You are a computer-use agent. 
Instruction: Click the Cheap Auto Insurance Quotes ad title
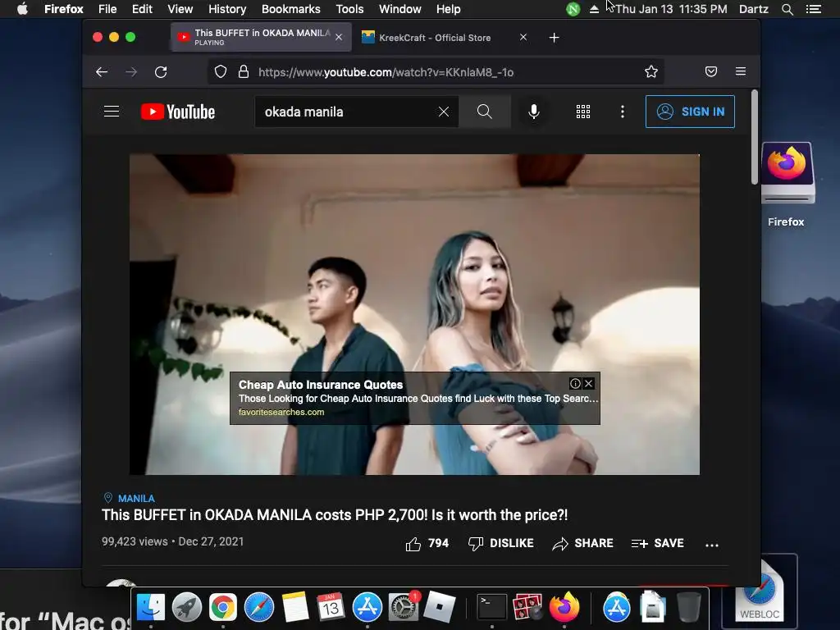pos(321,385)
